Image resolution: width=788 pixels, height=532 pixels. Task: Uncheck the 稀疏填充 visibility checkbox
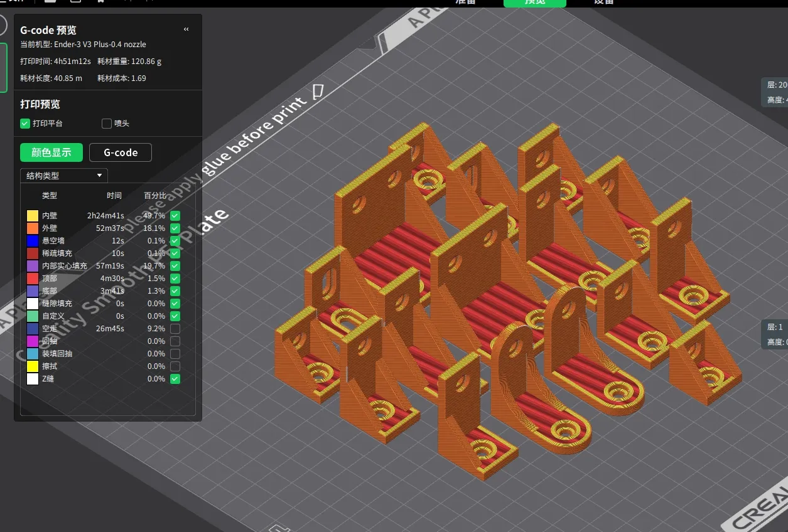tap(175, 253)
